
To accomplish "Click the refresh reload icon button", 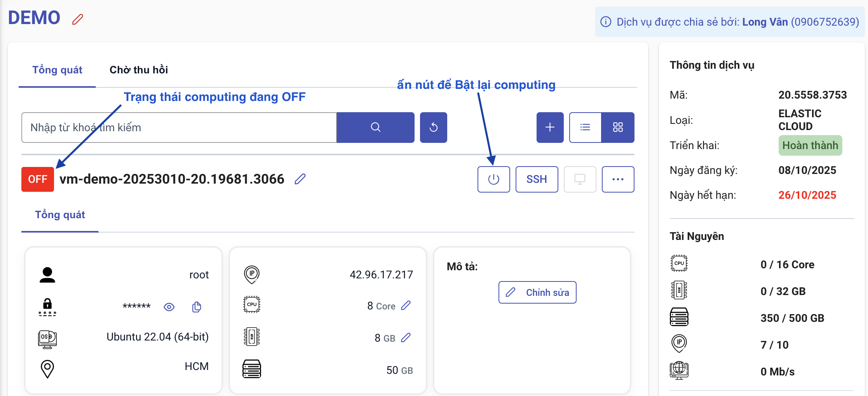I will (434, 127).
